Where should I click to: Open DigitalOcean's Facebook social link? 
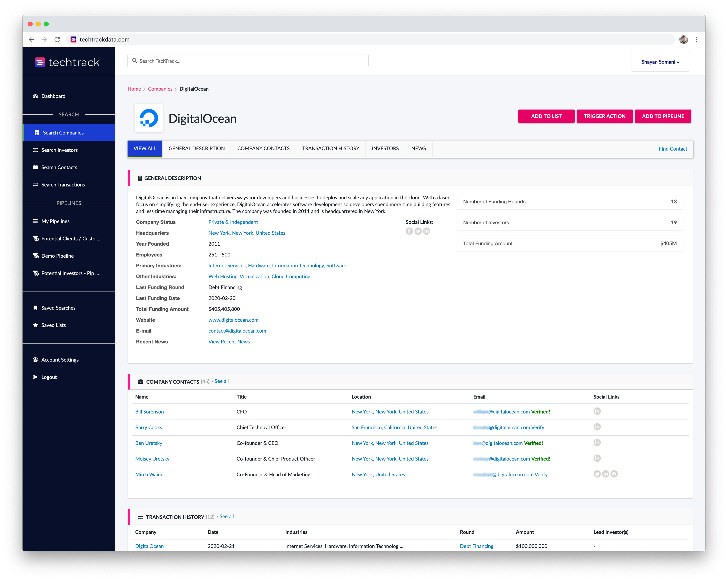pos(409,231)
